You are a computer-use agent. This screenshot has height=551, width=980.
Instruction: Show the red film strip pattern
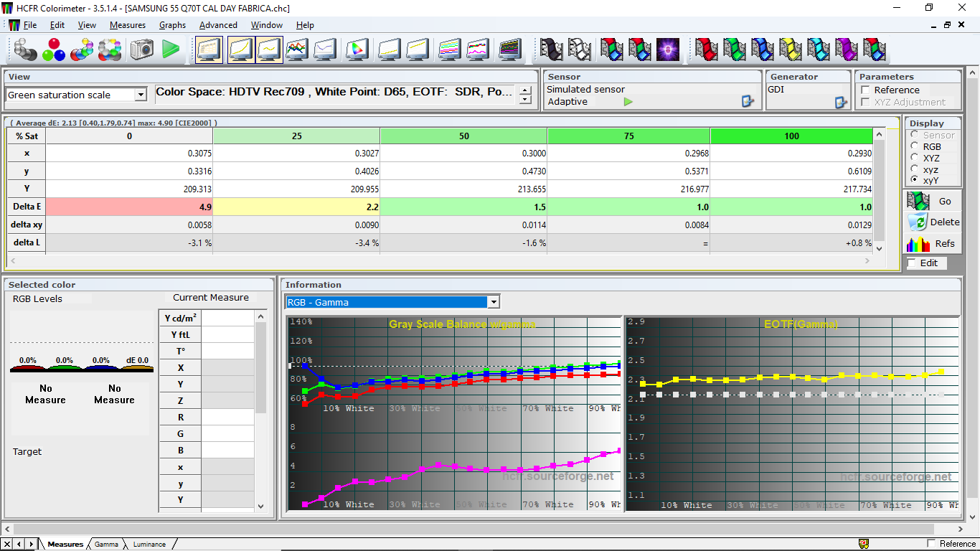pyautogui.click(x=707, y=50)
